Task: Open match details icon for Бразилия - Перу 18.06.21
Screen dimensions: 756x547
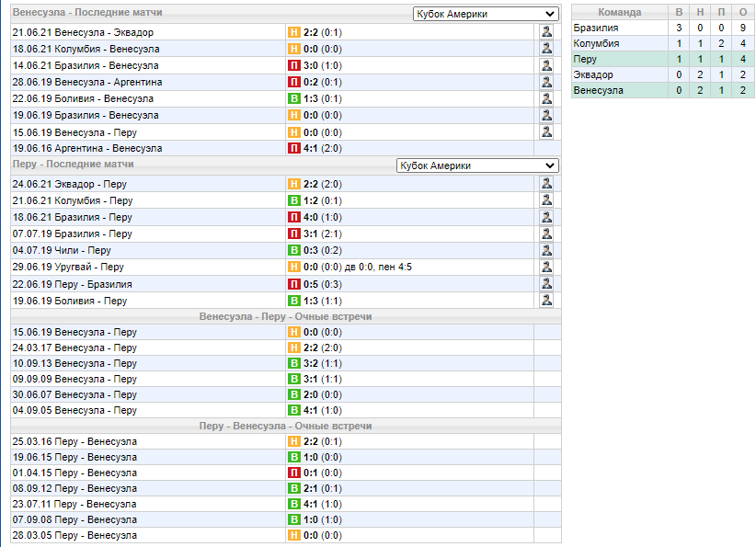Action: 546,217
